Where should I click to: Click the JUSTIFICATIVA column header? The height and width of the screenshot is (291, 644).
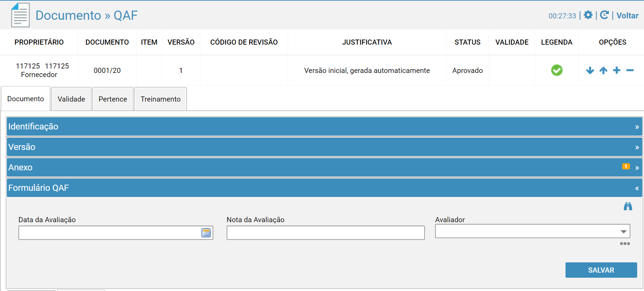367,42
